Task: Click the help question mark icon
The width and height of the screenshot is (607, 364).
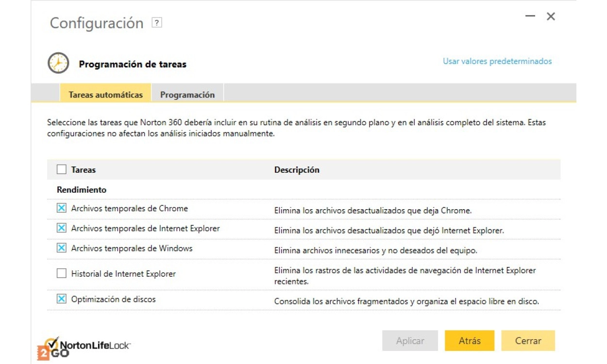Action: [156, 23]
